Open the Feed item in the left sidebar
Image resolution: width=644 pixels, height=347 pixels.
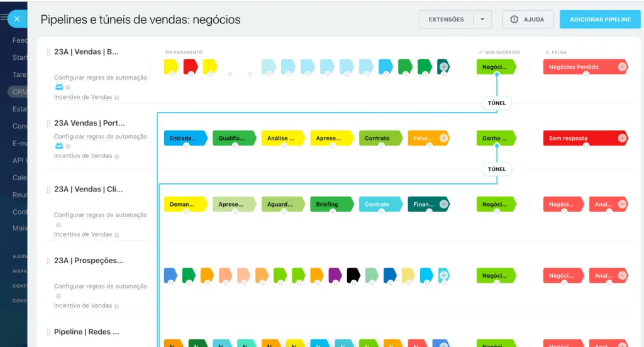click(19, 40)
